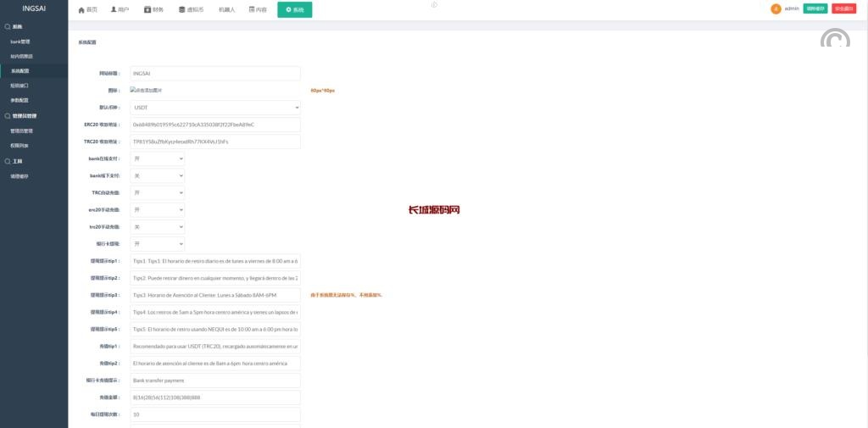Image resolution: width=868 pixels, height=428 pixels.
Task: Change the TRC自动充值 select option
Action: [x=157, y=192]
